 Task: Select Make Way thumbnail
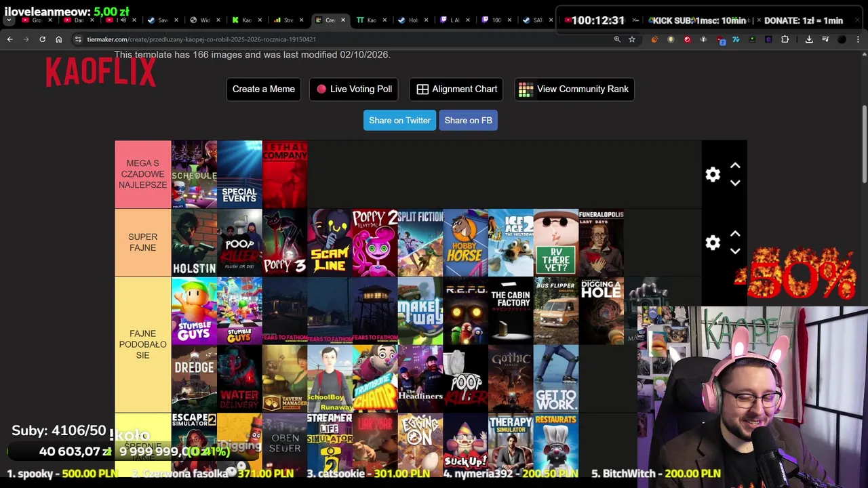[x=420, y=311]
